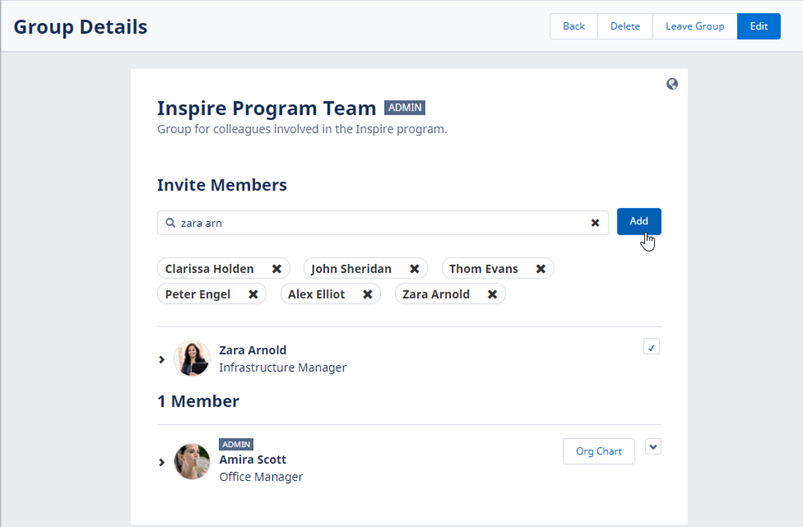Click the magnifier search icon
Image resolution: width=803 pixels, height=527 pixels.
[171, 223]
